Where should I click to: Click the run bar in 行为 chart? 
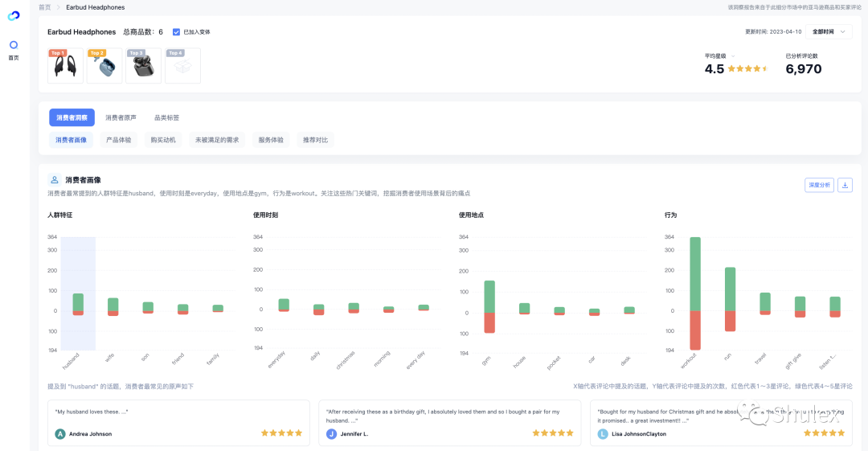pos(730,299)
